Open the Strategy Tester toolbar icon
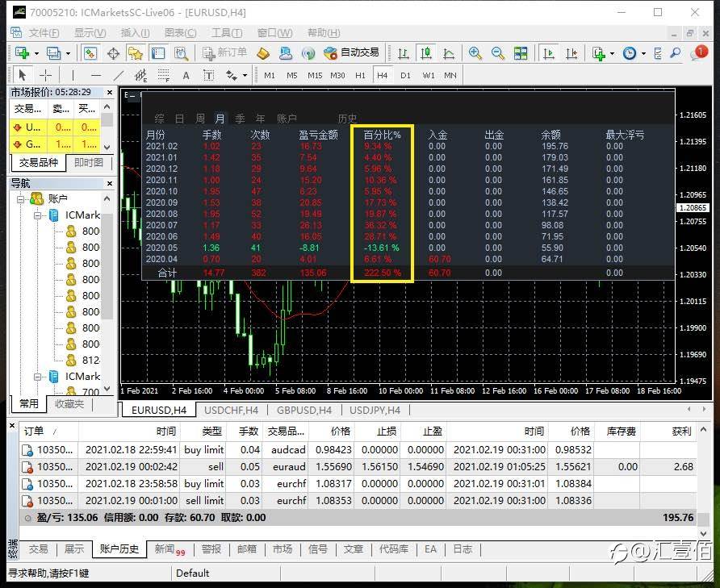Viewport: 720px width, 588px height. [x=181, y=53]
